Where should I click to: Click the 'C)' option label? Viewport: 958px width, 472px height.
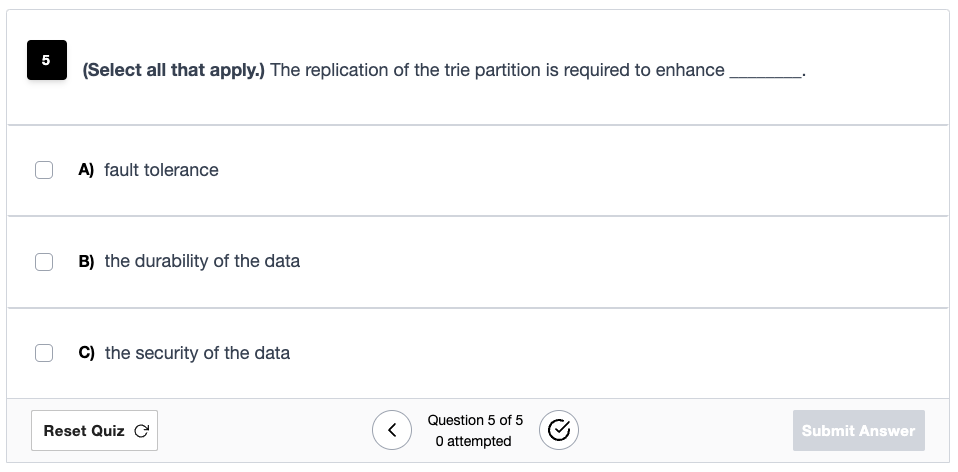(x=86, y=353)
